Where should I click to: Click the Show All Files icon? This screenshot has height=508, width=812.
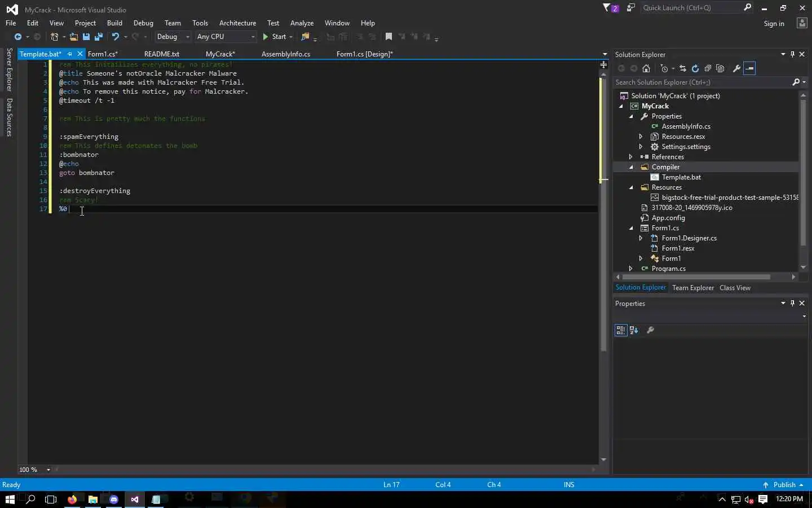pyautogui.click(x=720, y=68)
